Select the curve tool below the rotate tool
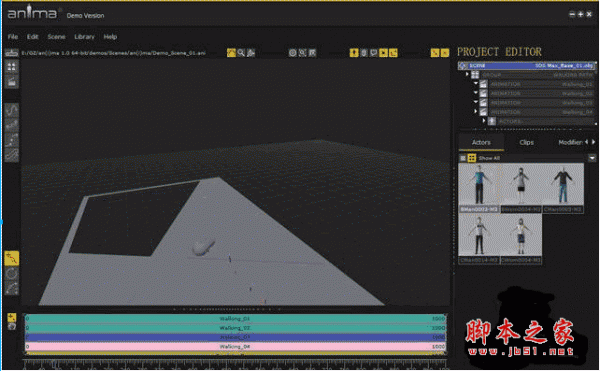600x371 pixels. coord(11,288)
